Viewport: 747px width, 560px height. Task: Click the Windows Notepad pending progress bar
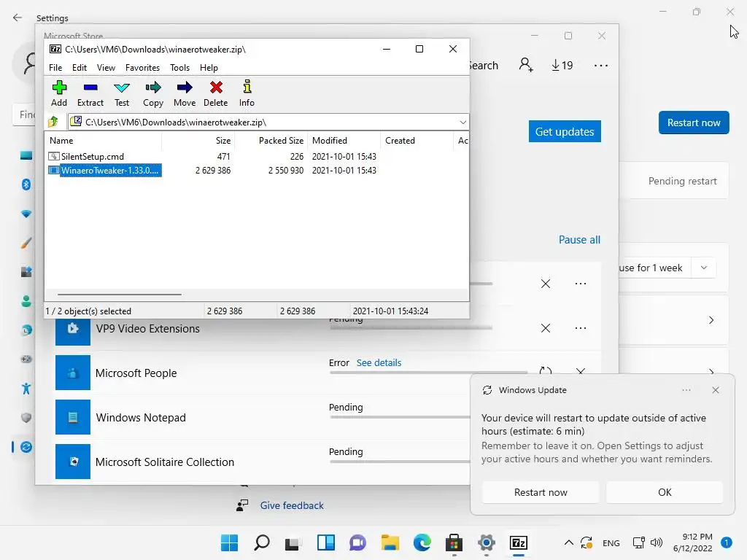(x=399, y=417)
